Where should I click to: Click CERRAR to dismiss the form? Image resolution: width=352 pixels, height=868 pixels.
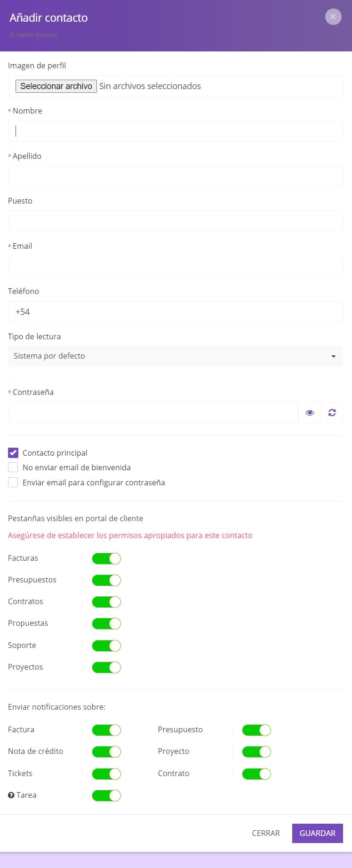(266, 833)
